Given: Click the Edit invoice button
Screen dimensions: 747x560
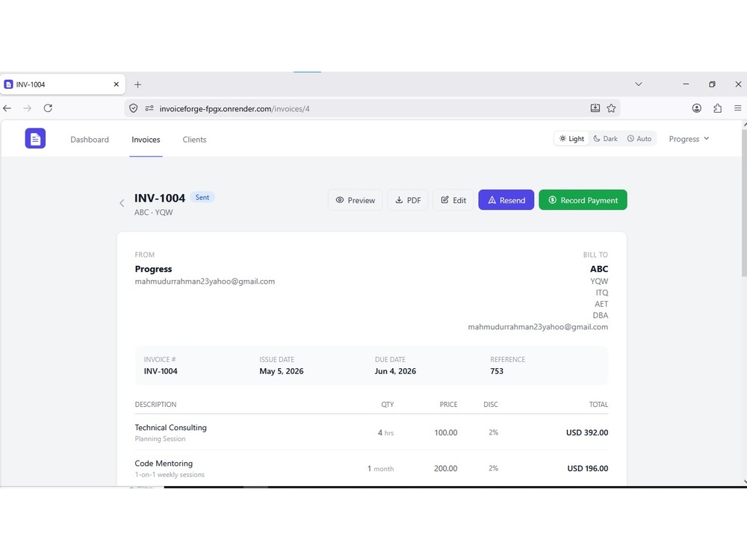Looking at the screenshot, I should (453, 200).
